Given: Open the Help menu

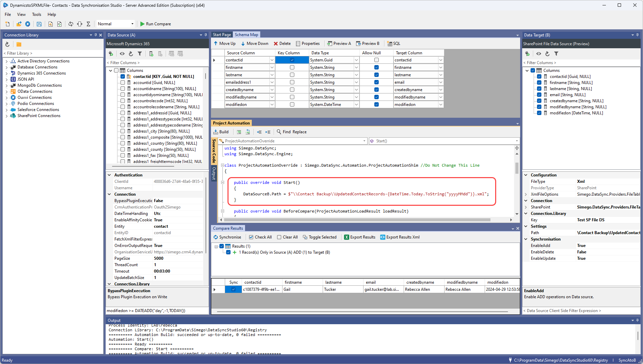Looking at the screenshot, I should 52,15.
